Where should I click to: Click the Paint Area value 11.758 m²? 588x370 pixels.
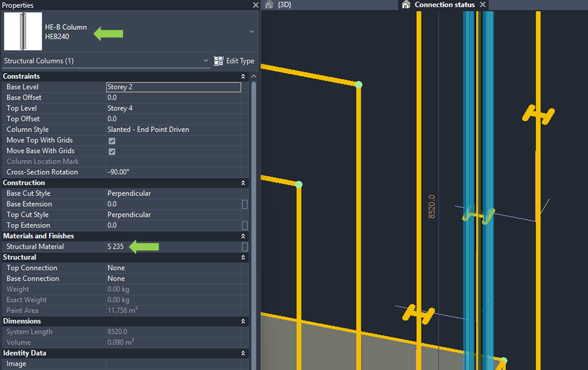tap(123, 310)
